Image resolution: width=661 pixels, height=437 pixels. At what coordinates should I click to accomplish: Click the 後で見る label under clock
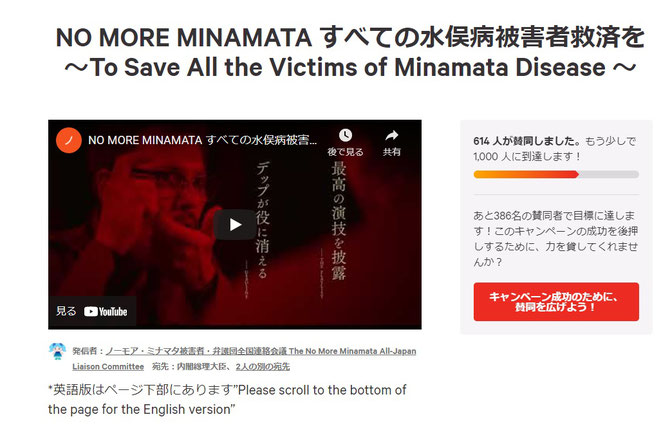[345, 152]
